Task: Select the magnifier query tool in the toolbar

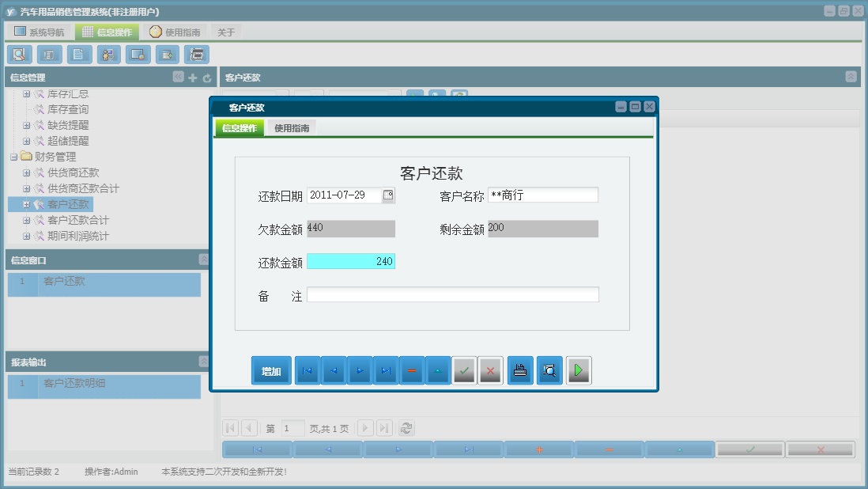Action: click(x=19, y=54)
